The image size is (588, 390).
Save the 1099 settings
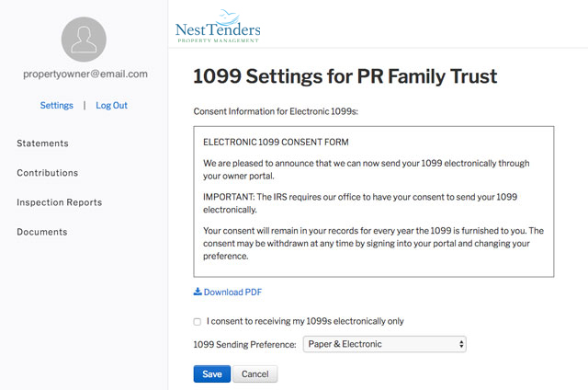211,374
